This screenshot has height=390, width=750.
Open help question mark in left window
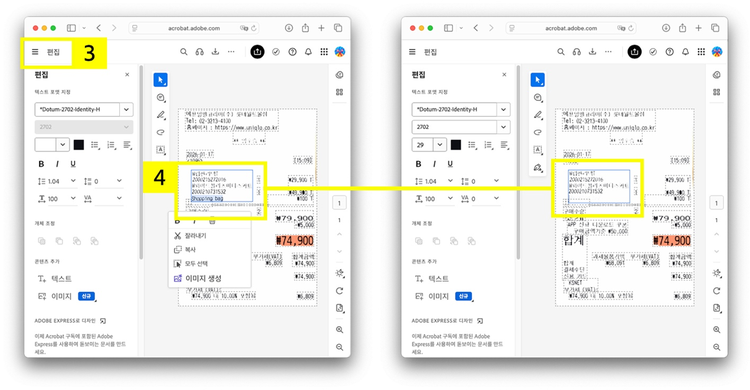292,52
